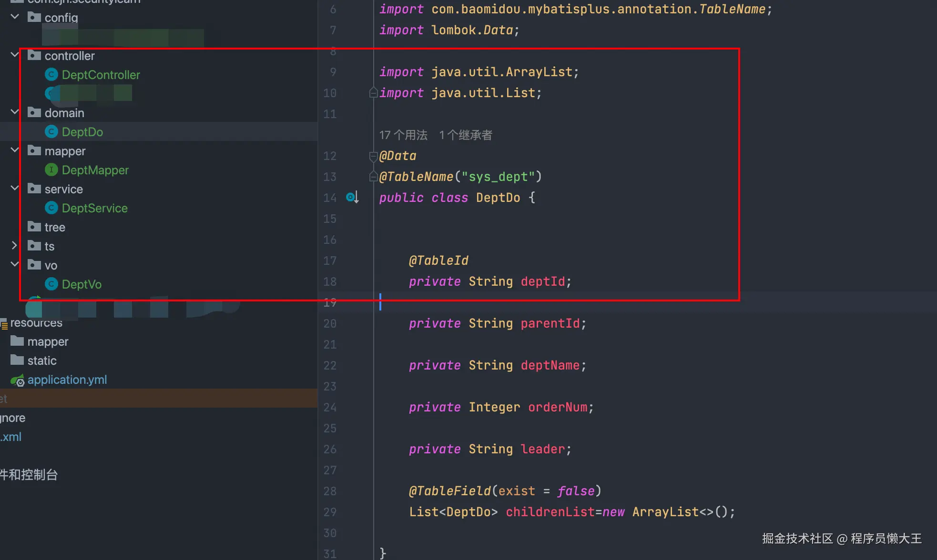Viewport: 937px width, 560px height.
Task: Expand the ts folder
Action: pos(15,246)
